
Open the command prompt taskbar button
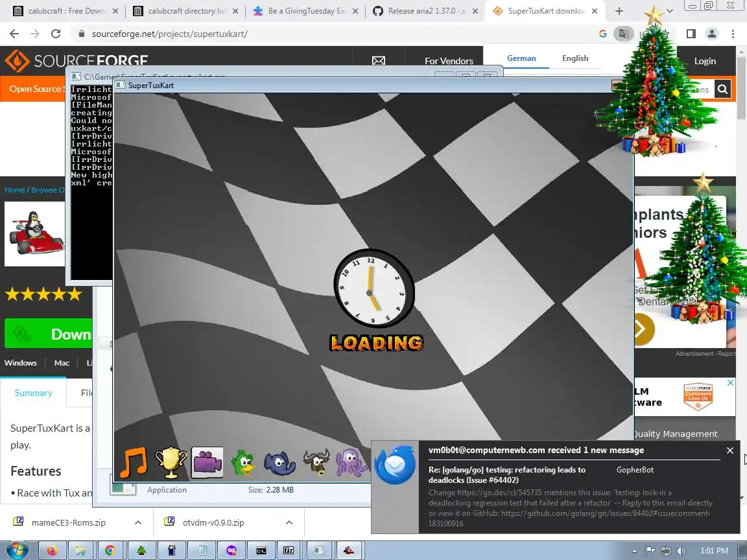(261, 550)
